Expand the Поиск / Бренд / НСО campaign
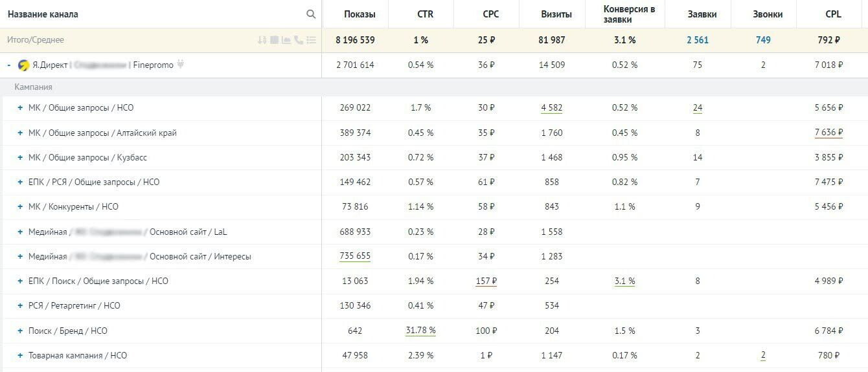The width and height of the screenshot is (868, 372). (x=20, y=331)
